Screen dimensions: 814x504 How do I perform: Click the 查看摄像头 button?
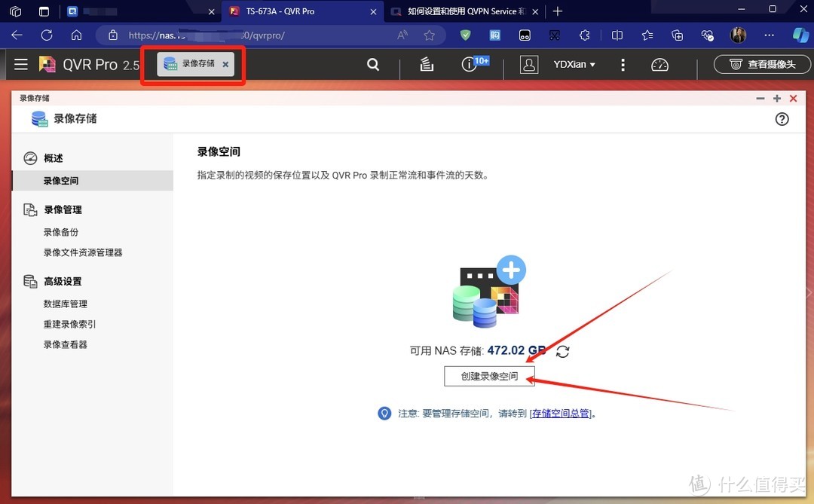click(x=761, y=64)
